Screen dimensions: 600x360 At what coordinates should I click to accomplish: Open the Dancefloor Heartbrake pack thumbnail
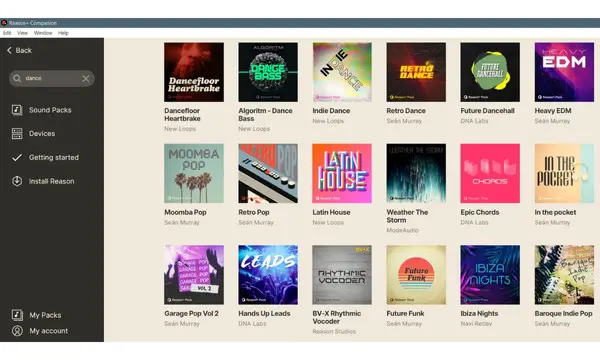click(x=194, y=72)
